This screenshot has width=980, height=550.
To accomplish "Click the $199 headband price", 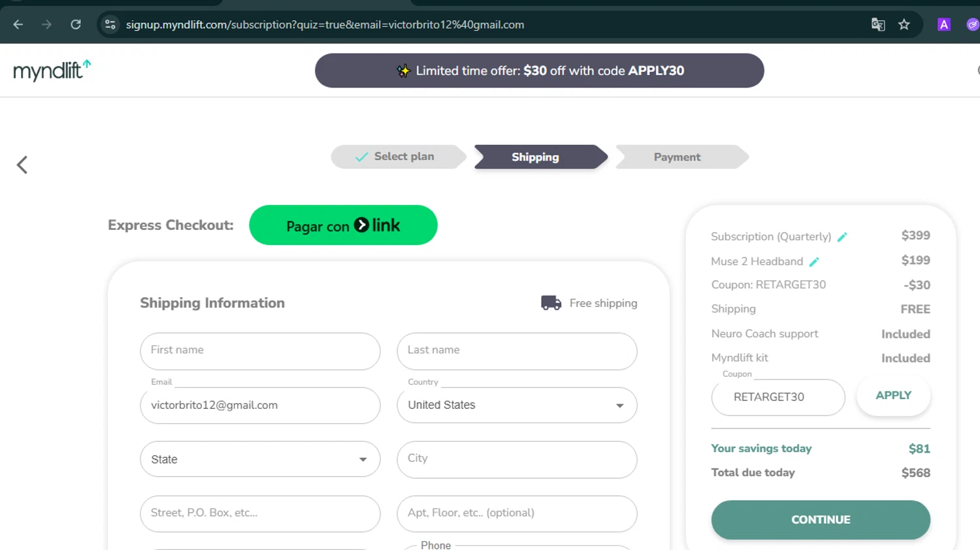I will pyautogui.click(x=915, y=260).
